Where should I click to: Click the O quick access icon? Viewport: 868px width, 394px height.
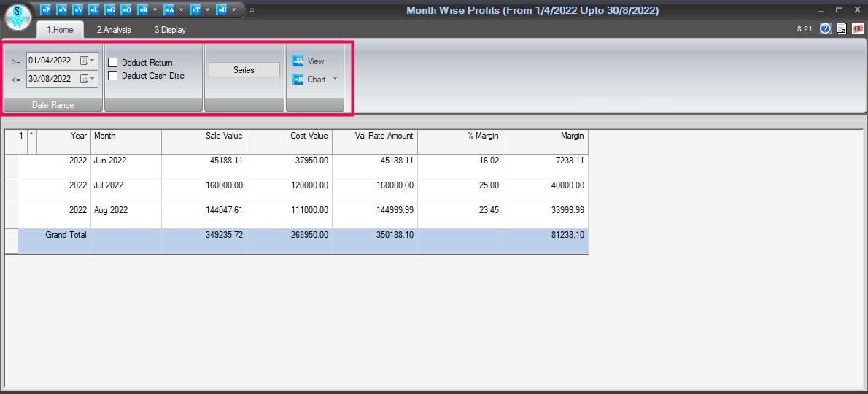click(x=126, y=10)
